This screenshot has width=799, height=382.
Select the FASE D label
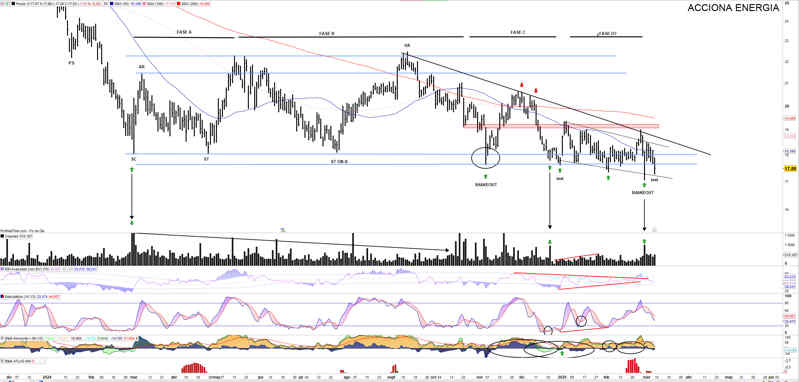(x=607, y=34)
